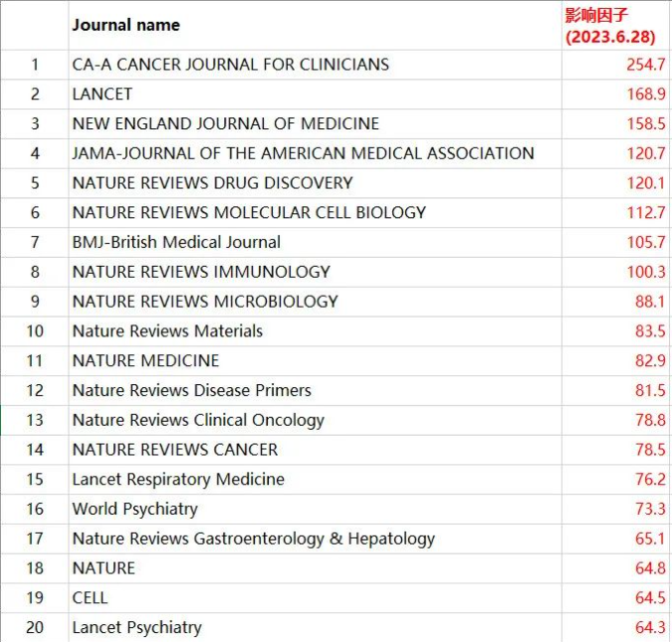
Task: Select the NATURE REVIEWS MICROBIOLOGY cell
Action: (x=315, y=302)
